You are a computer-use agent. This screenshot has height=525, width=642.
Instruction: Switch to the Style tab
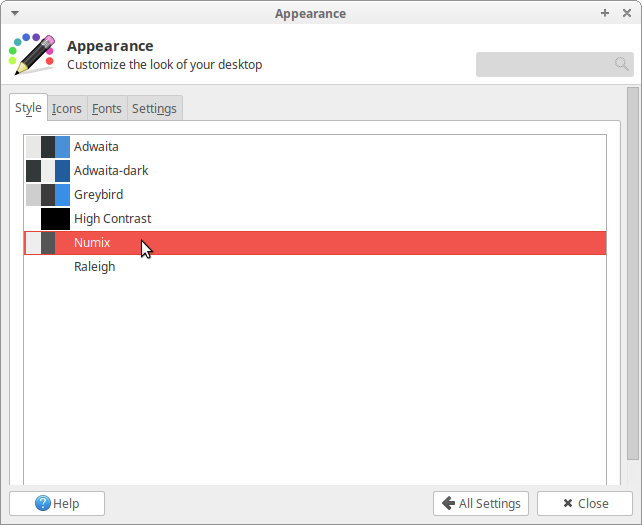(28, 108)
